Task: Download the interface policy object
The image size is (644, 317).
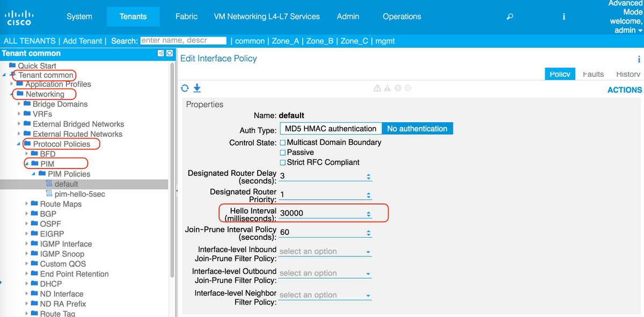Action: point(197,88)
